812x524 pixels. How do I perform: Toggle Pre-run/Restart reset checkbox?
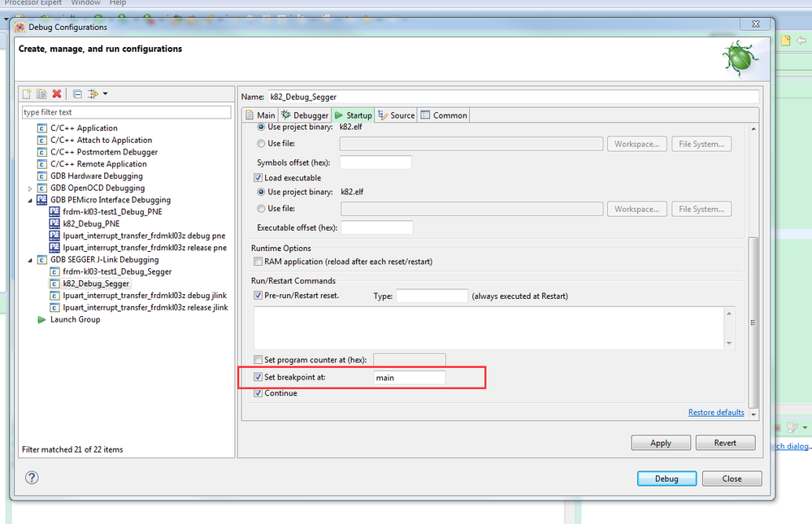click(258, 295)
